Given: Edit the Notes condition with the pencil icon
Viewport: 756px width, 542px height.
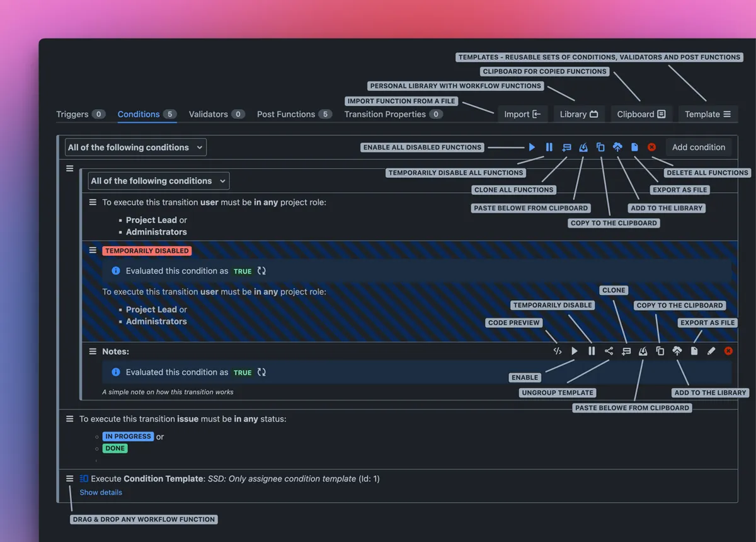Looking at the screenshot, I should 711,351.
